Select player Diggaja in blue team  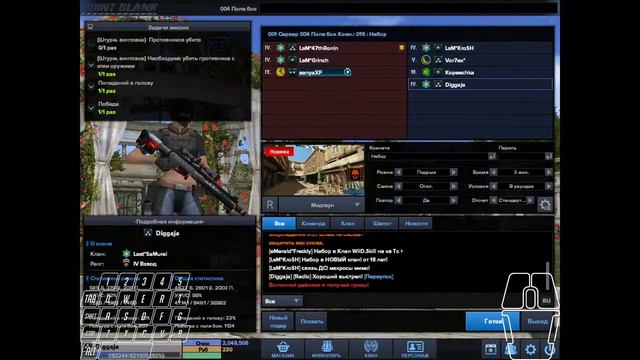pyautogui.click(x=480, y=84)
